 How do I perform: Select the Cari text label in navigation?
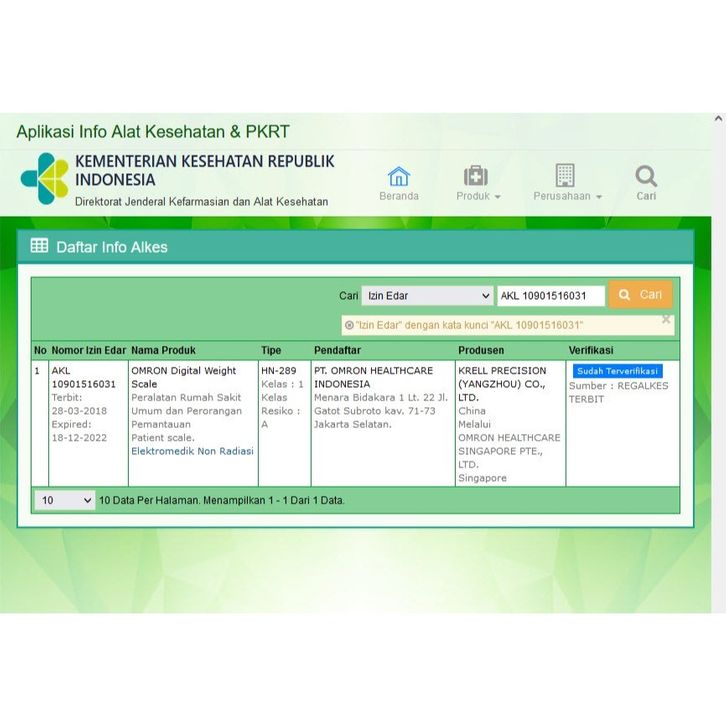pos(646,196)
